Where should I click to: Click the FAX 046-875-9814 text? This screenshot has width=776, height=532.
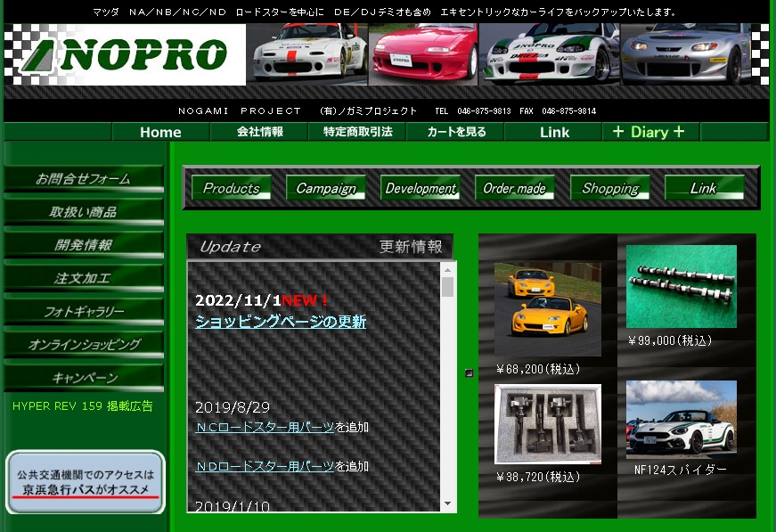(x=558, y=110)
